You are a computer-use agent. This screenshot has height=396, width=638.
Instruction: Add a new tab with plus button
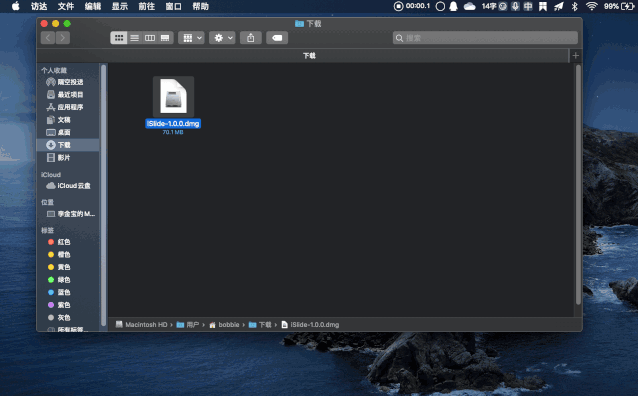coord(575,55)
